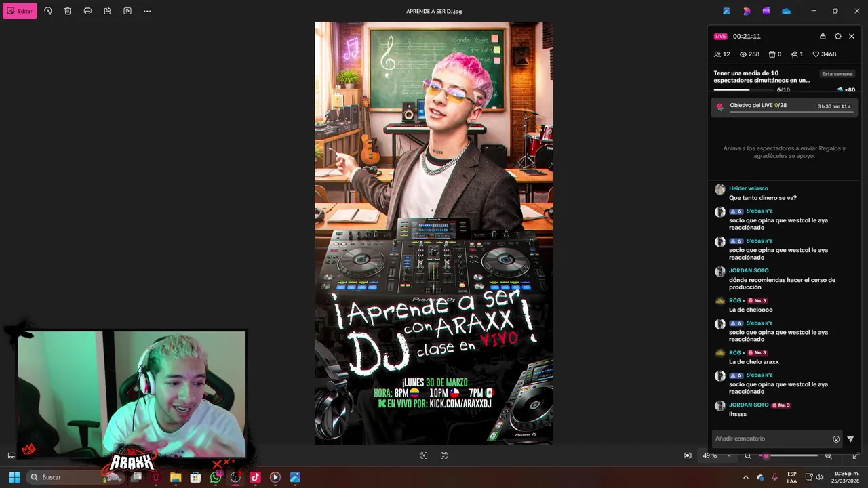Click the new followers count 1

(797, 54)
